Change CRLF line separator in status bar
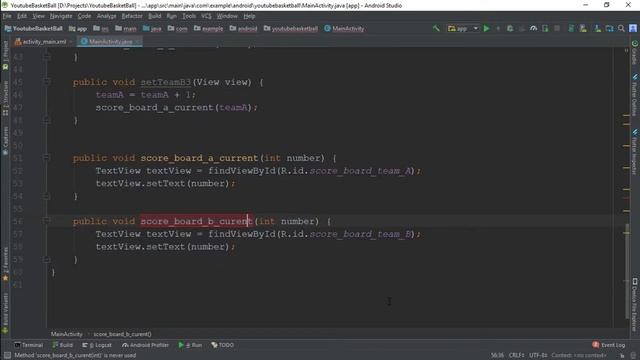 point(516,356)
